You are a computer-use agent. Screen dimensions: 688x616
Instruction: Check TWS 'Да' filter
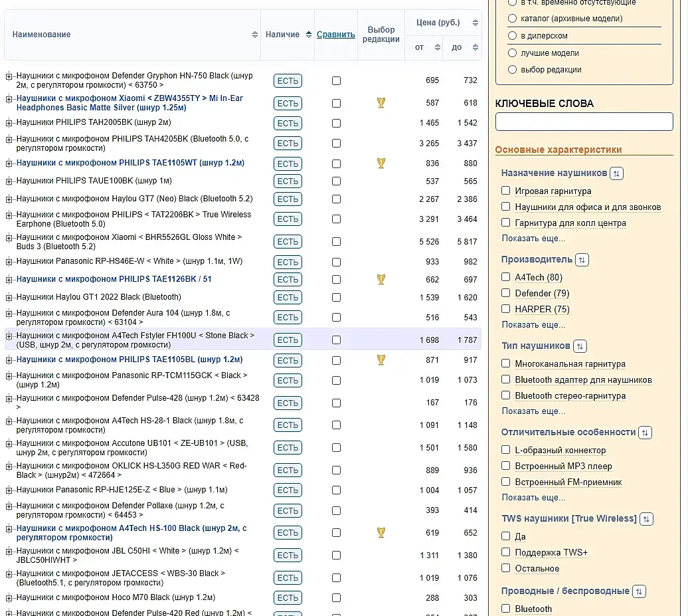pyautogui.click(x=506, y=536)
